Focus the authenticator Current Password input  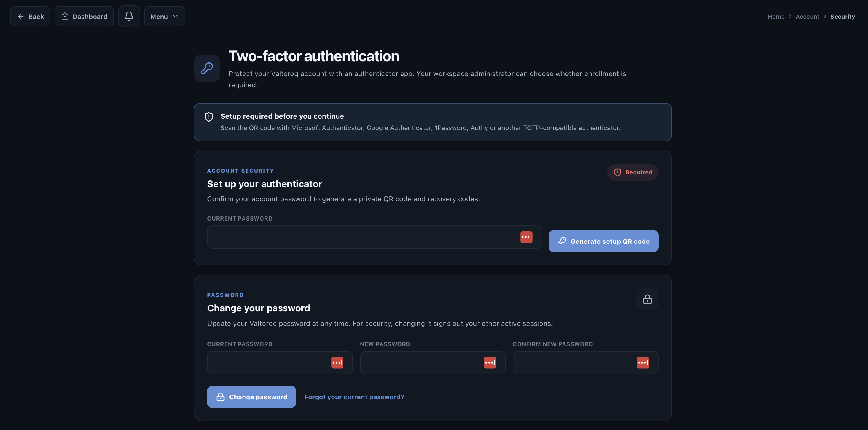[x=374, y=237]
